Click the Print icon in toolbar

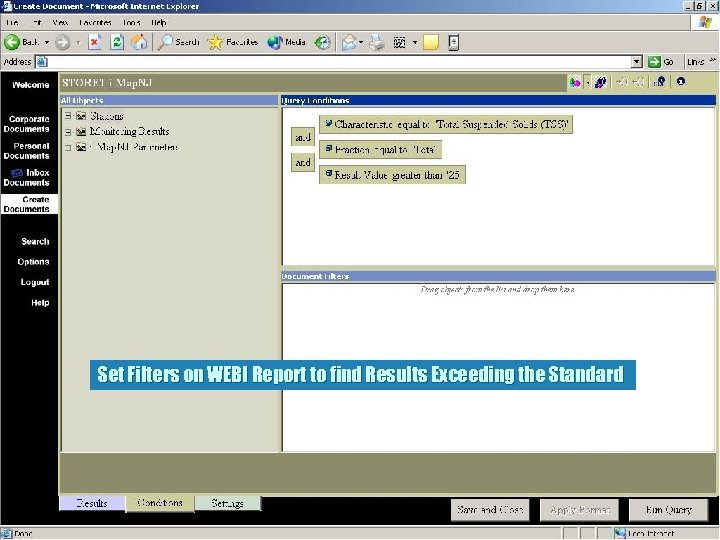377,42
